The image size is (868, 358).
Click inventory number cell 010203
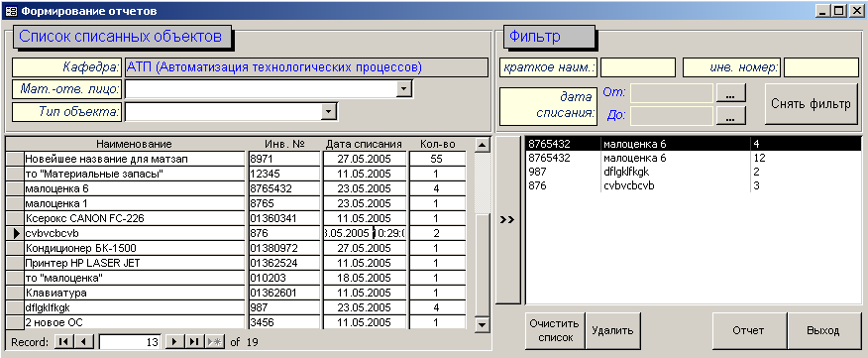(x=284, y=278)
